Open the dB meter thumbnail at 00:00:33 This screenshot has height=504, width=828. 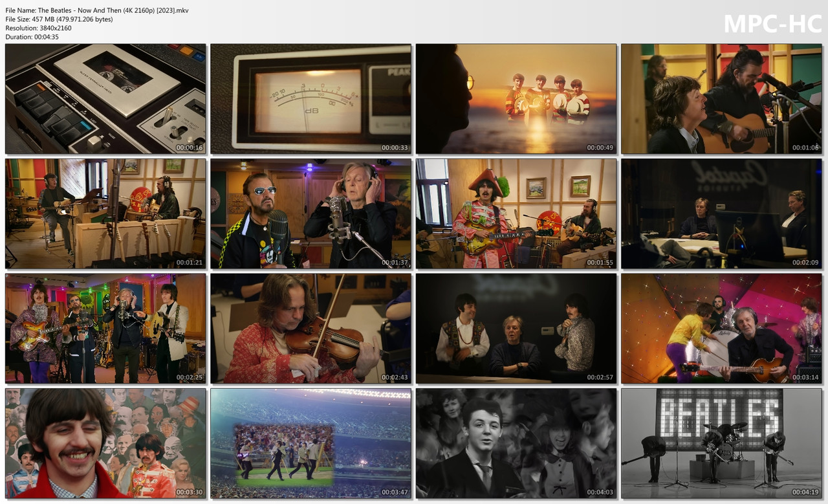(310, 99)
